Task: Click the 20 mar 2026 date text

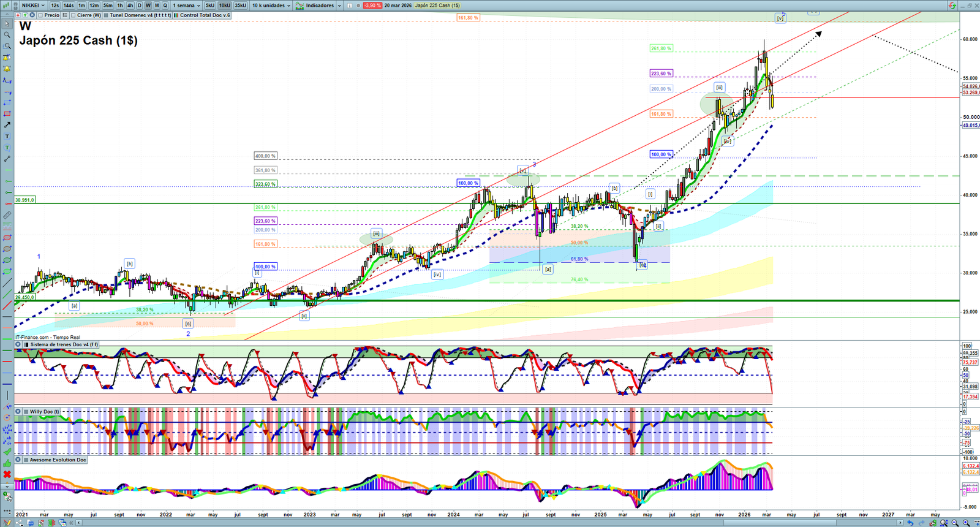Action: [x=398, y=6]
